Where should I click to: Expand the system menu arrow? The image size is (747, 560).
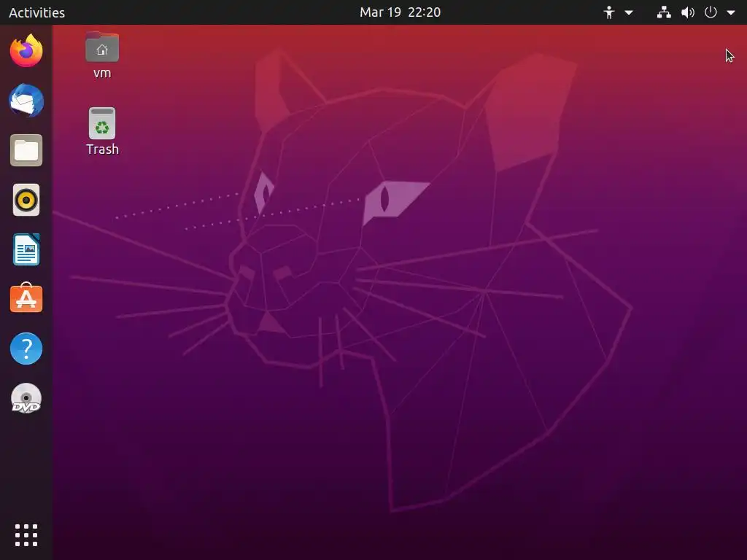[x=731, y=13]
